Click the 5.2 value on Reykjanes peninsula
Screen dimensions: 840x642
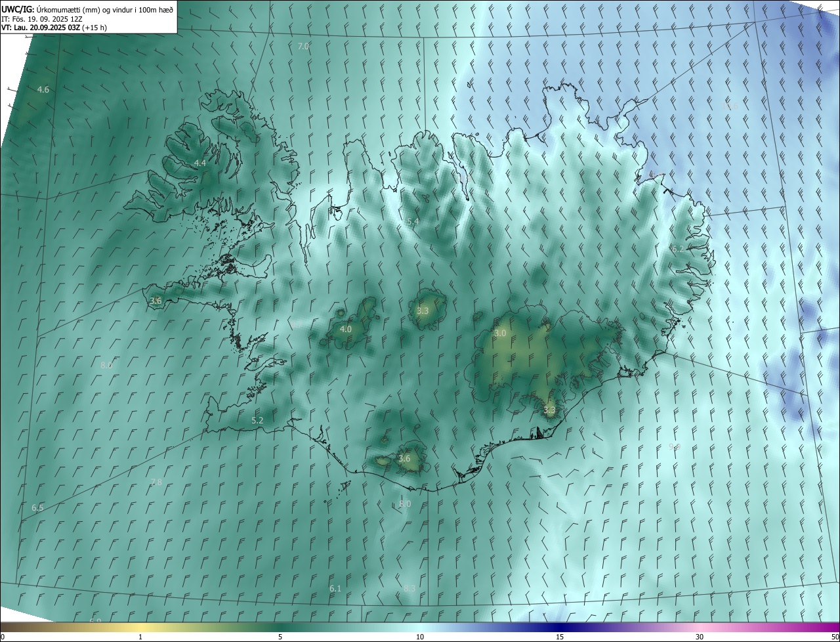point(257,420)
